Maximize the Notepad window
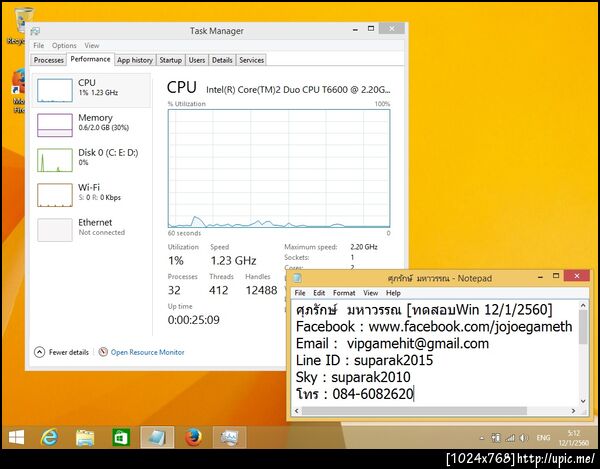The height and width of the screenshot is (469, 600). point(556,275)
